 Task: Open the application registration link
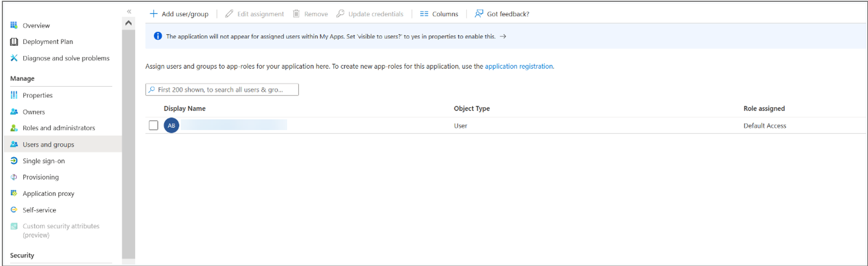[x=519, y=66]
